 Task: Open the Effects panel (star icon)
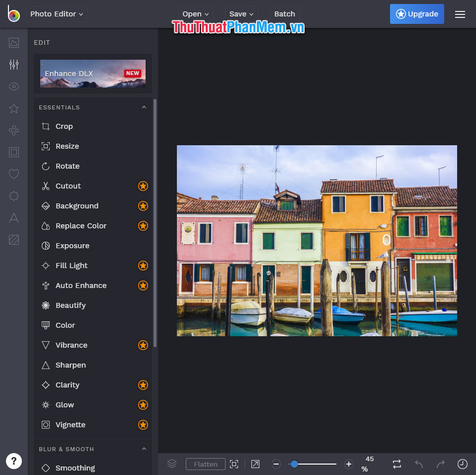tap(14, 108)
